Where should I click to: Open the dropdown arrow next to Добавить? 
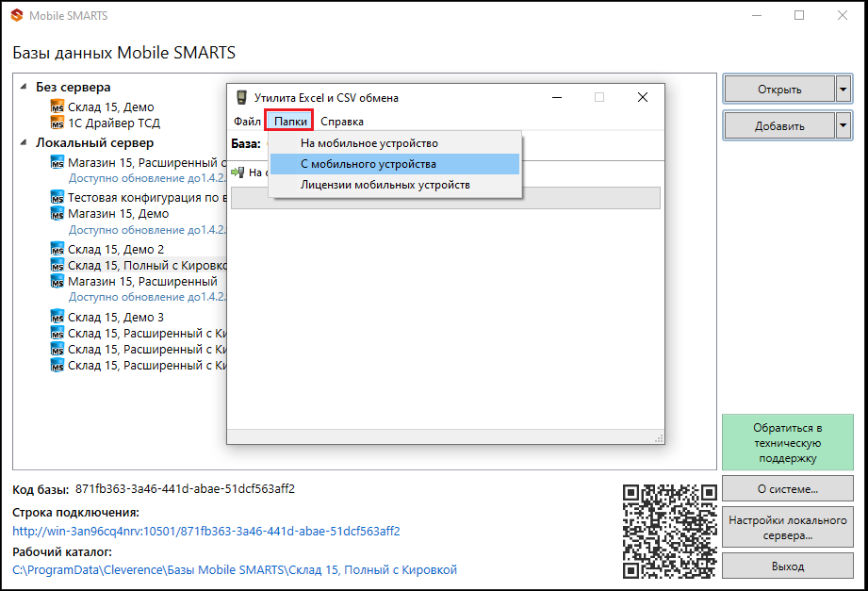point(843,125)
